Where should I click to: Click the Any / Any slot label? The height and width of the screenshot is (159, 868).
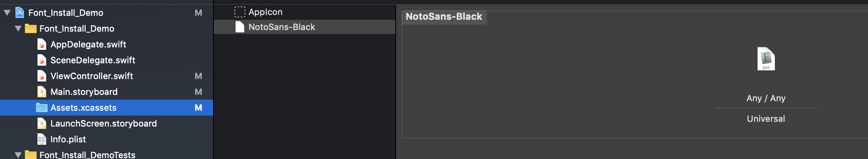tap(766, 98)
